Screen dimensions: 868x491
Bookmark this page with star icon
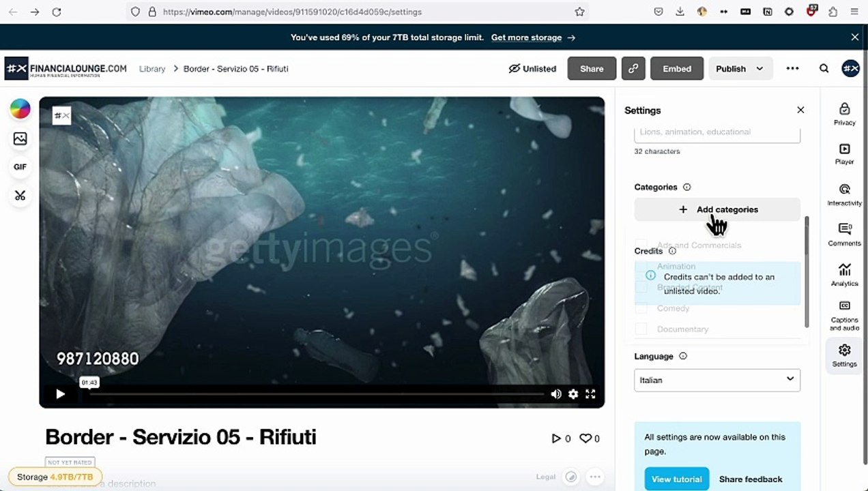(579, 12)
